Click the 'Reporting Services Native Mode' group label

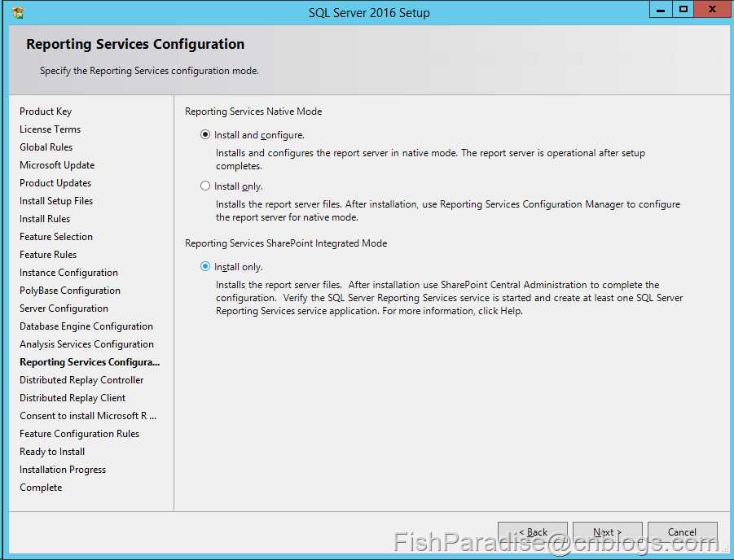pos(253,112)
